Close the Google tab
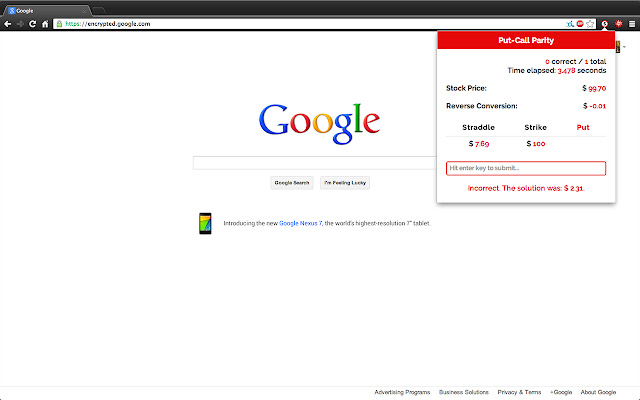Image resolution: width=640 pixels, height=400 pixels. (84, 11)
